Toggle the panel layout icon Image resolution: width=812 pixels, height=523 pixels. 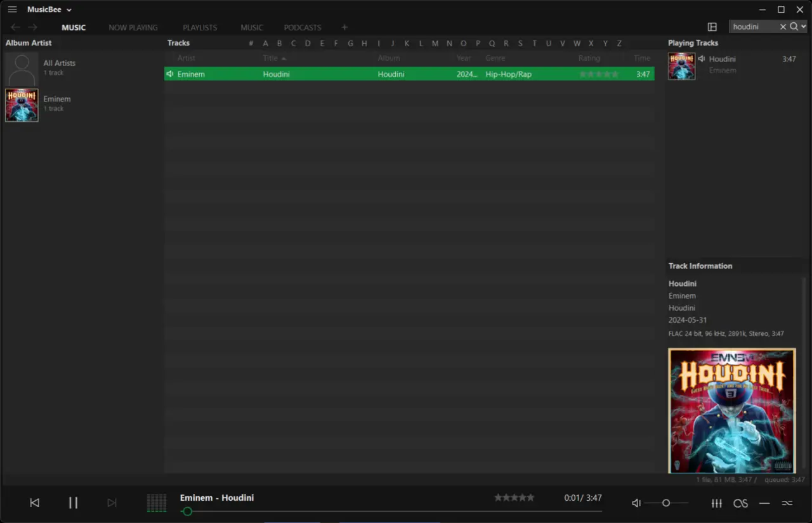tap(712, 27)
